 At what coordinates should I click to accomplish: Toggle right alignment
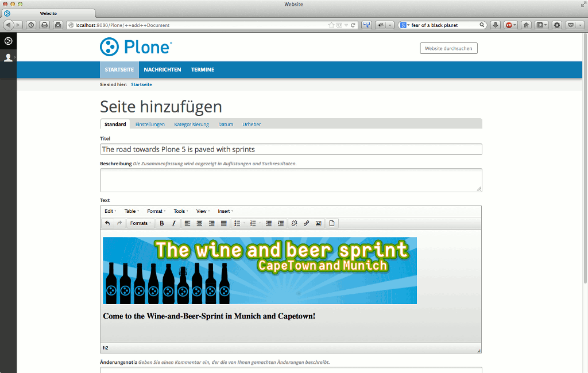point(211,223)
